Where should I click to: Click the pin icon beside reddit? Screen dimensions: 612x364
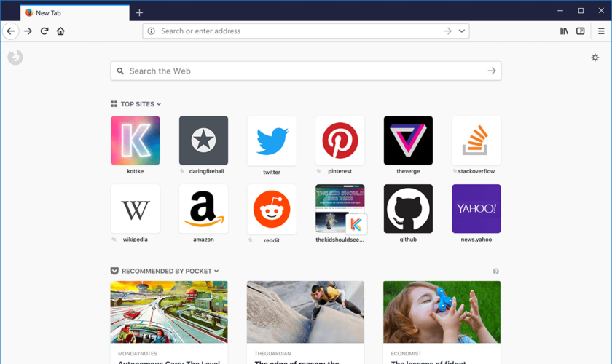point(251,240)
